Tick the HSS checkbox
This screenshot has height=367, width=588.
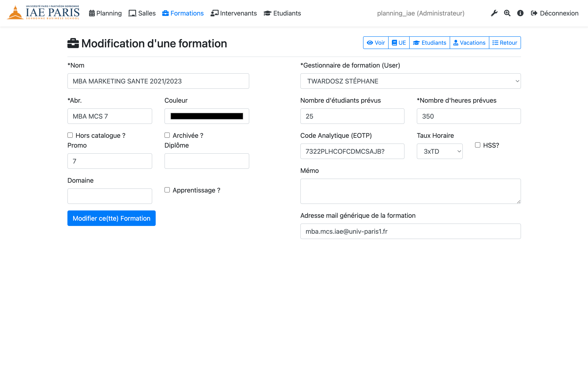click(477, 145)
